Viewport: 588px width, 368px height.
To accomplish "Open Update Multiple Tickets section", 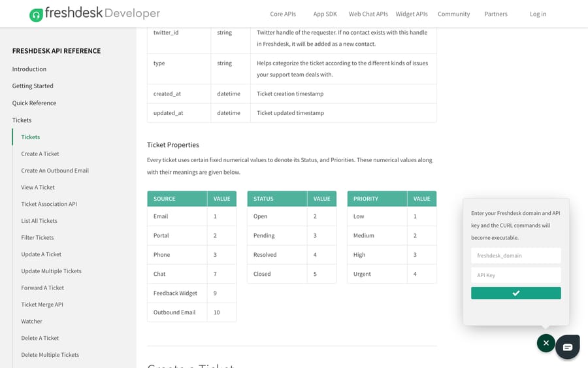I will (51, 271).
